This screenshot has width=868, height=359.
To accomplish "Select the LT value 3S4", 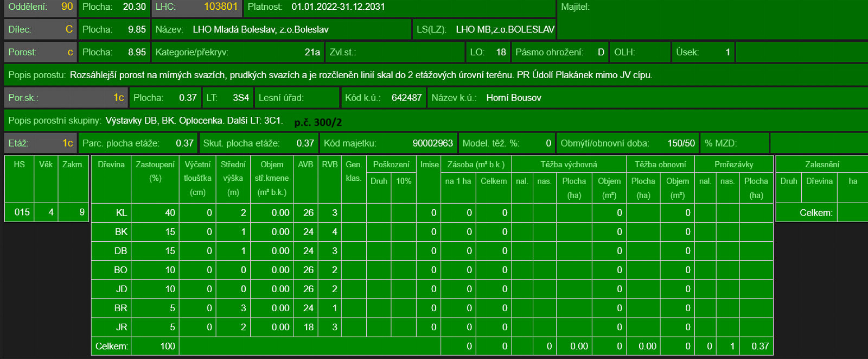I will (241, 98).
